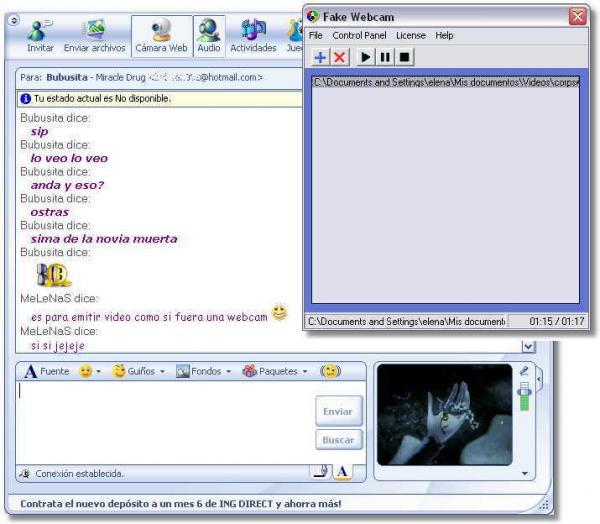Stop the Fake Webcam playback
The height and width of the screenshot is (524, 600).
point(404,57)
